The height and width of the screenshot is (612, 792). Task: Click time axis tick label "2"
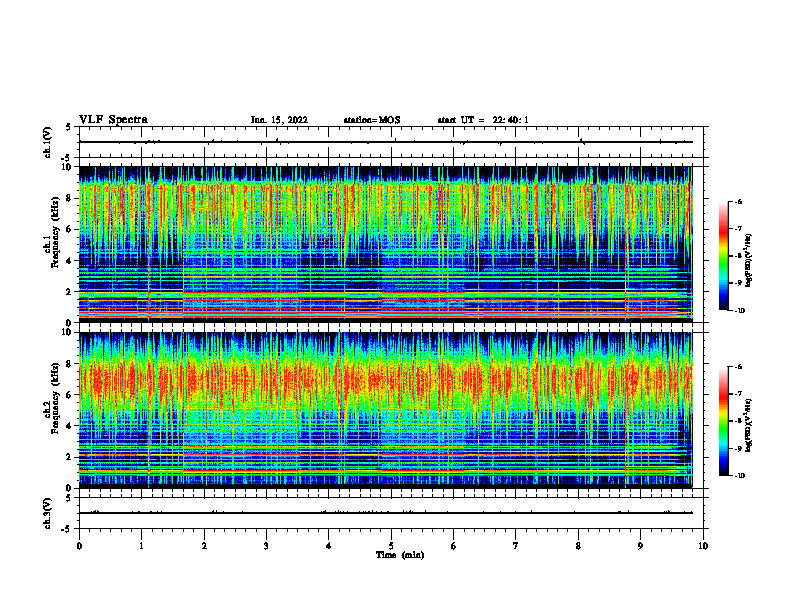(x=204, y=546)
